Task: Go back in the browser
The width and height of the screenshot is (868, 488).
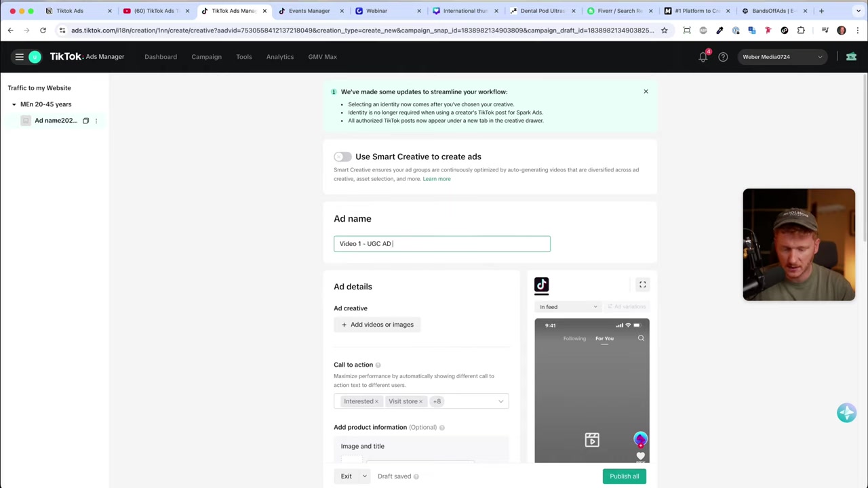Action: [x=10, y=30]
